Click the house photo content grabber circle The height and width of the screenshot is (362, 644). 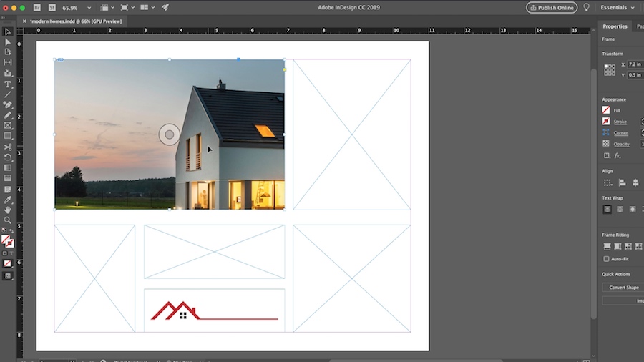169,134
